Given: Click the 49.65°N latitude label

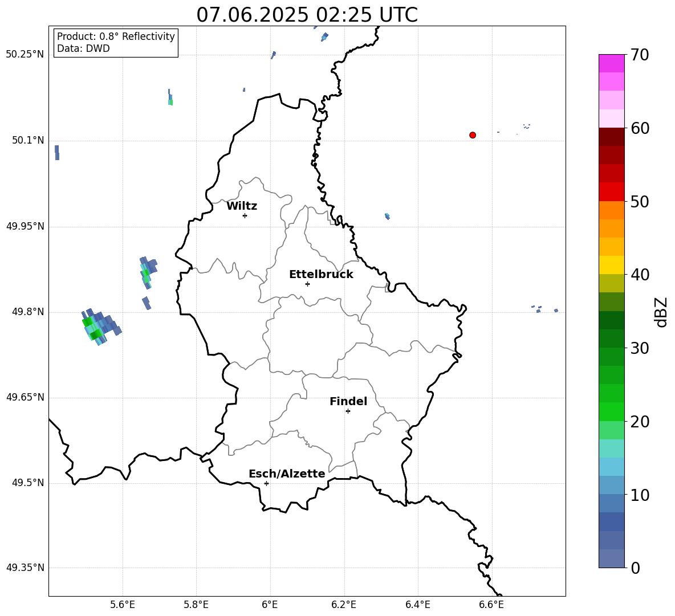Looking at the screenshot, I should coord(25,397).
